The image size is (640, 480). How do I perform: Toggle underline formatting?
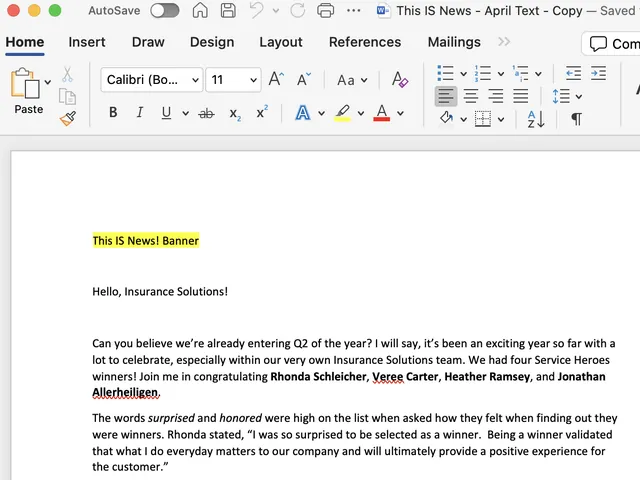coord(166,113)
